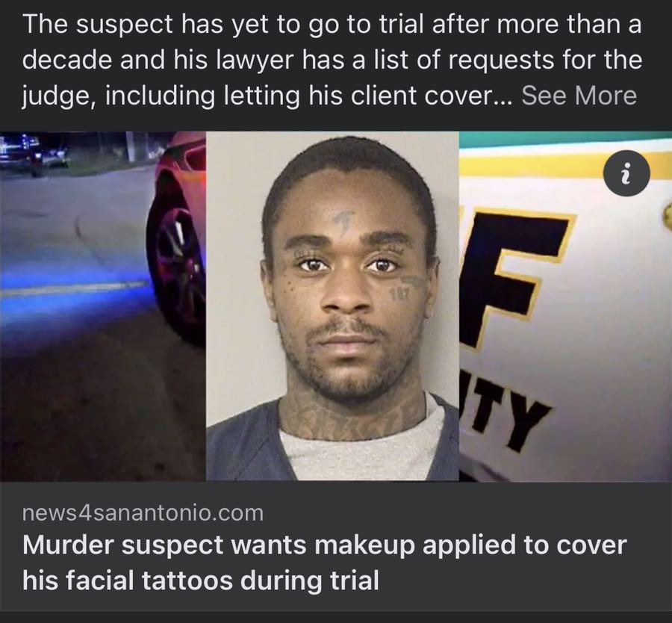The height and width of the screenshot is (623, 672).
Task: Click caption line 'The suspect has yet to go'
Action: (332, 24)
